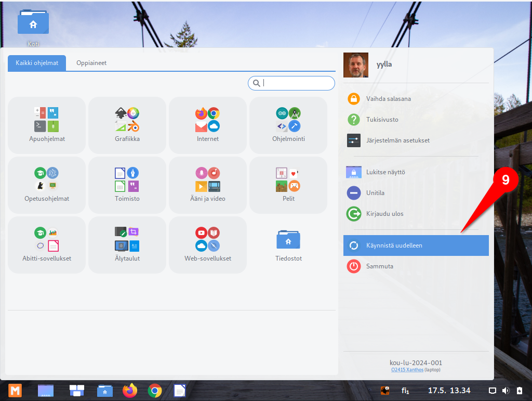Screen dimensions: 532x401
Task: Open the Apuohjelmat category
Action: [47, 125]
